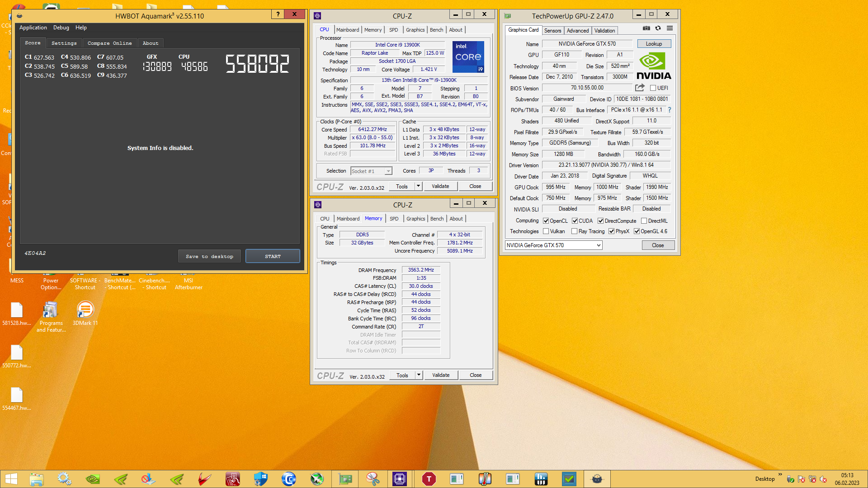Click the CPU-Z purple chip taskbar icon
Image resolution: width=868 pixels, height=488 pixels.
coord(400,479)
